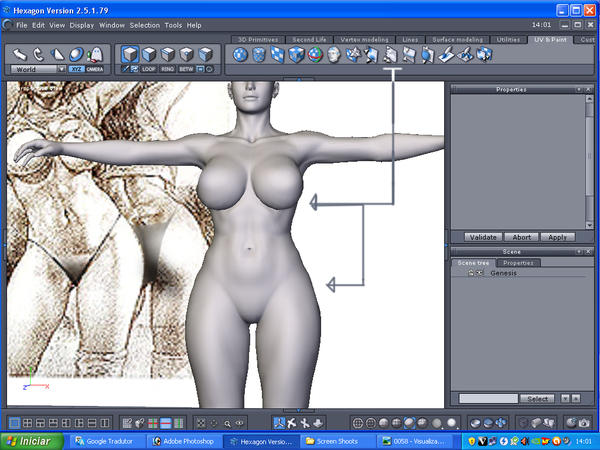Viewport: 600px width, 450px height.
Task: Toggle the CAMERA manipulator mode
Action: [95, 69]
